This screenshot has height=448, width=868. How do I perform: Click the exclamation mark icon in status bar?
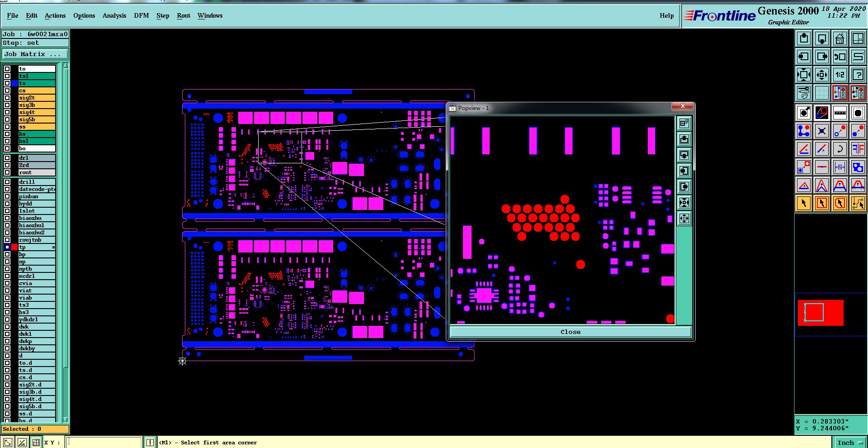(x=150, y=442)
